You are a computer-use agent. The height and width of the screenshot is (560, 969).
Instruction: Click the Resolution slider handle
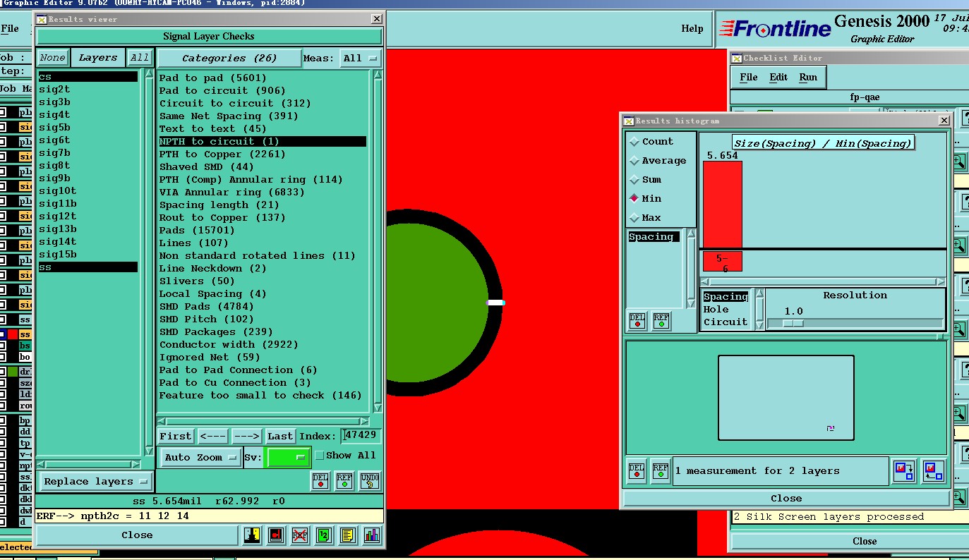click(793, 324)
